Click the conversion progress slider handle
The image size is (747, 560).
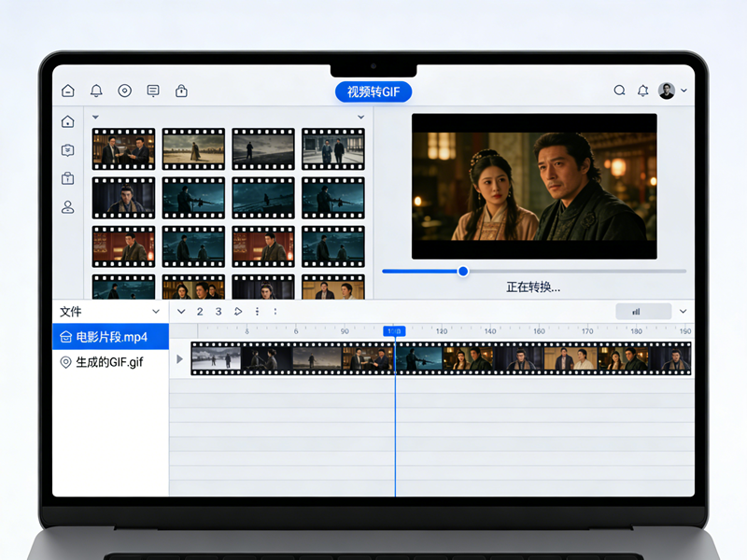coord(463,271)
